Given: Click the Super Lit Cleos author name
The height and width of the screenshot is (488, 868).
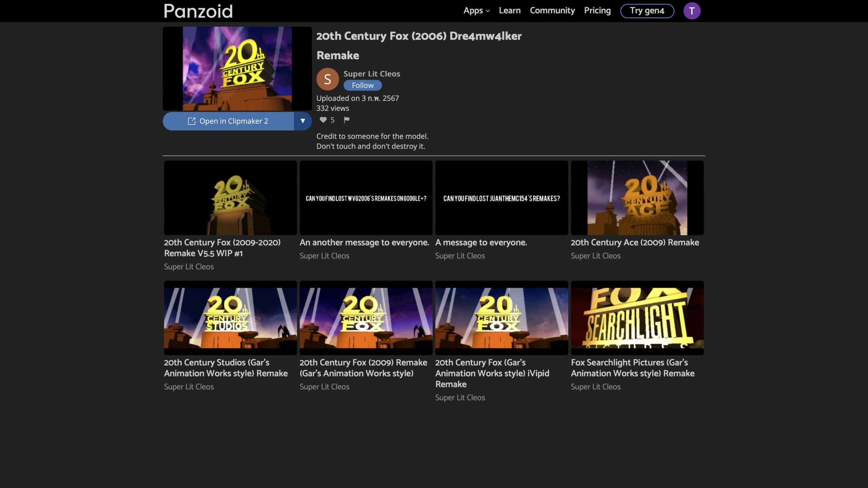Looking at the screenshot, I should point(372,74).
